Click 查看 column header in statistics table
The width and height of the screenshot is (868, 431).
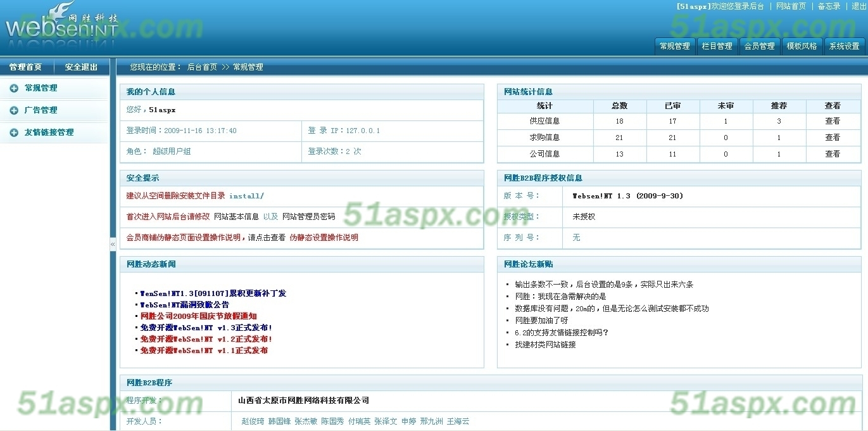tap(833, 106)
